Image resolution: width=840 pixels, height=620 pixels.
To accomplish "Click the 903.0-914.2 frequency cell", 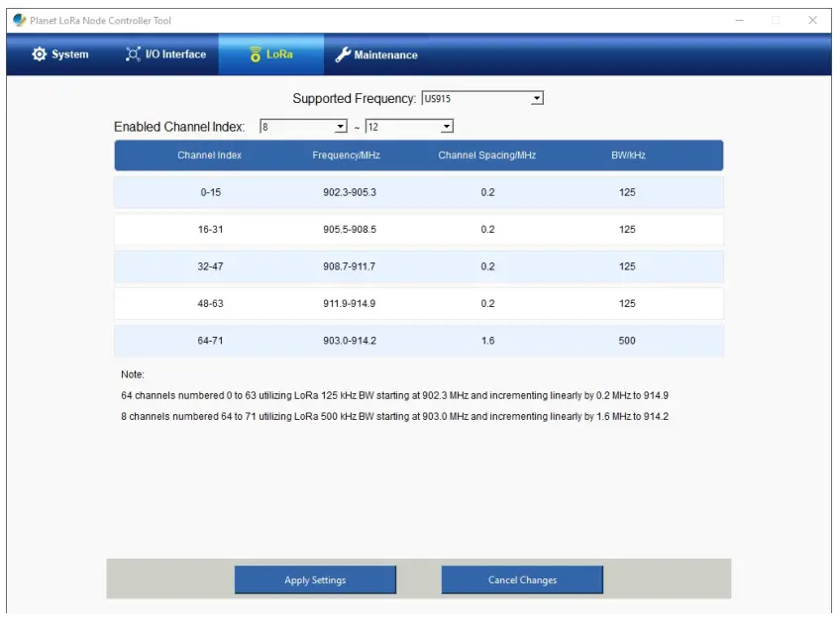I will 350,341.
